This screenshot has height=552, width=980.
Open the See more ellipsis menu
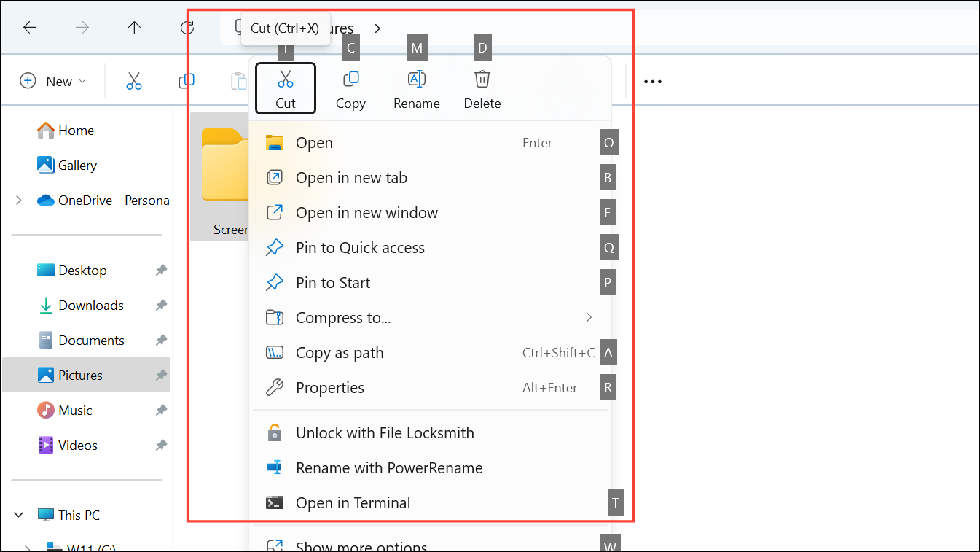(653, 81)
